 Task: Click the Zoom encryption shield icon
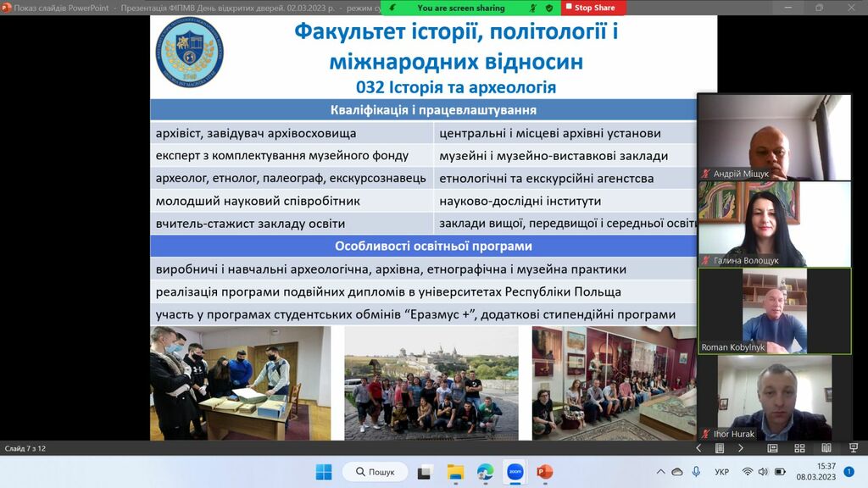pyautogui.click(x=549, y=8)
